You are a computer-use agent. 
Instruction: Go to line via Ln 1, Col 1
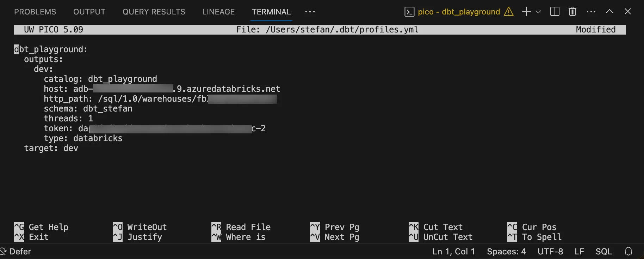454,252
